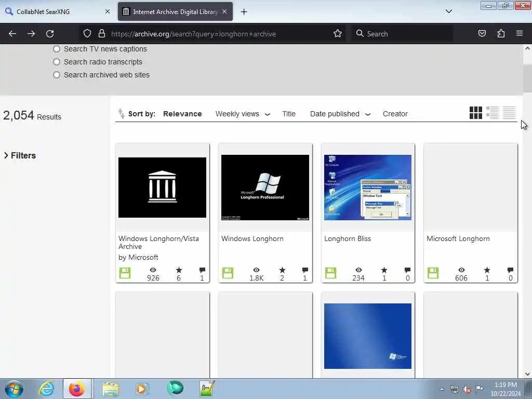Open Notepad++ from the taskbar

tap(207, 389)
